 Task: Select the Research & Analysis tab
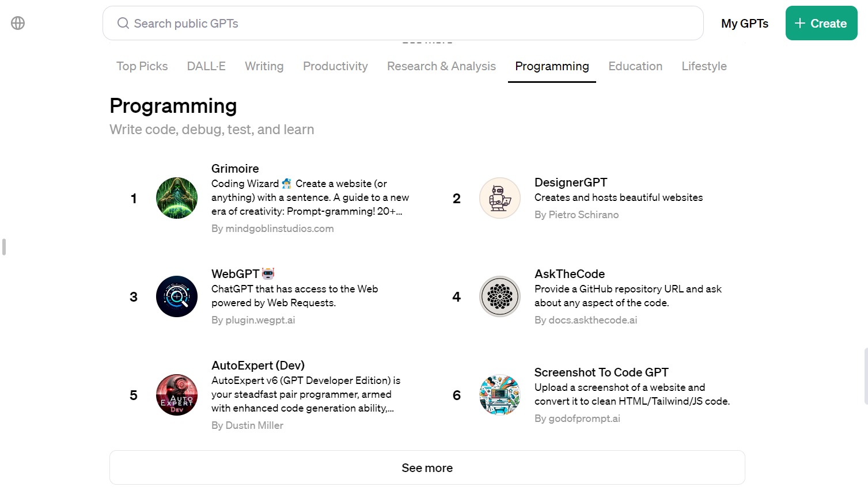click(441, 66)
